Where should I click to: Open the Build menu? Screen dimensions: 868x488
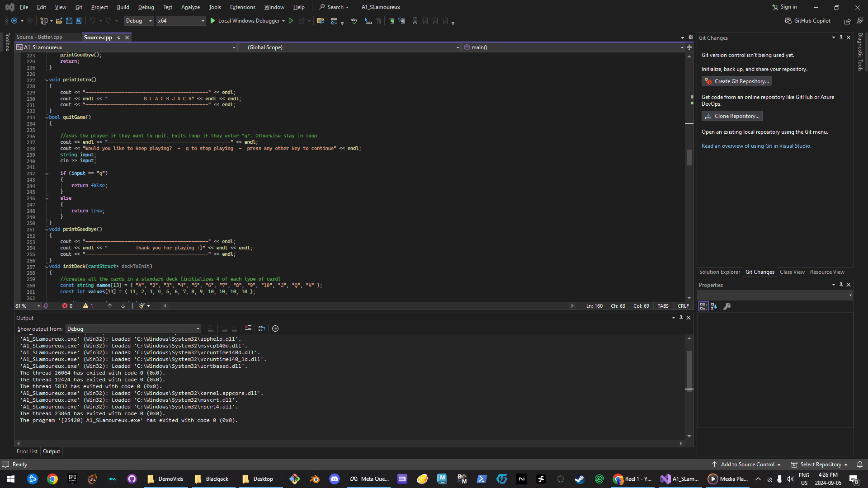(x=123, y=7)
